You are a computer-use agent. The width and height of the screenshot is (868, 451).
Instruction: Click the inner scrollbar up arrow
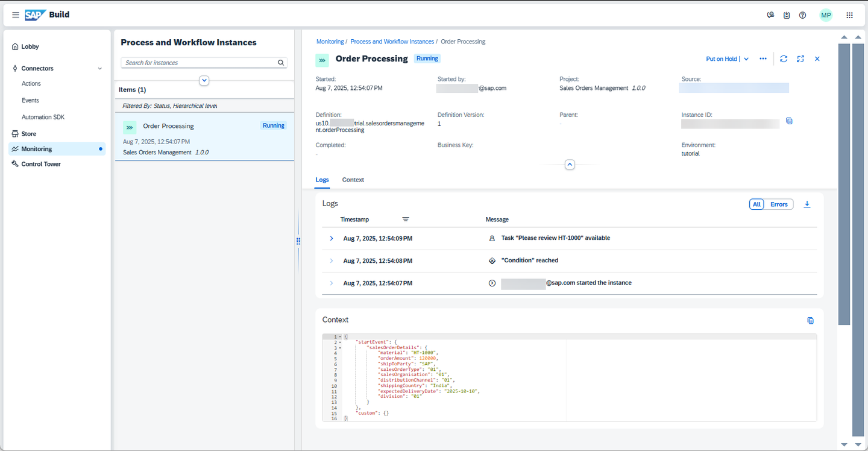844,37
